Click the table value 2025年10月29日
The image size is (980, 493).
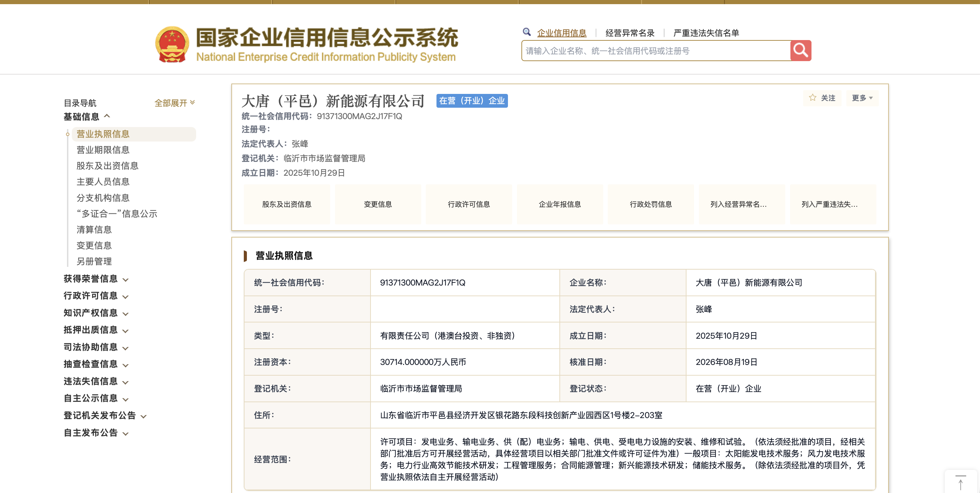point(726,336)
